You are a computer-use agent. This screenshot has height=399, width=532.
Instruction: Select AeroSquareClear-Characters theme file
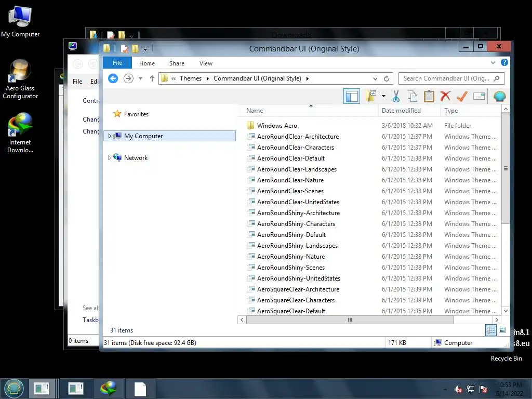(x=296, y=300)
